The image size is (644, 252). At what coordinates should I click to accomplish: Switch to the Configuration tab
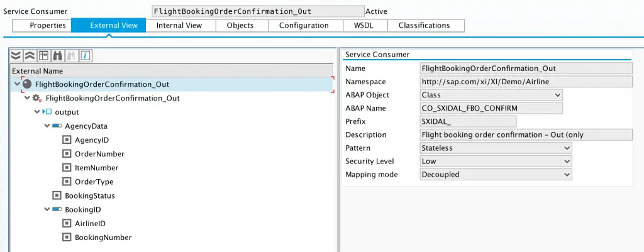(304, 25)
